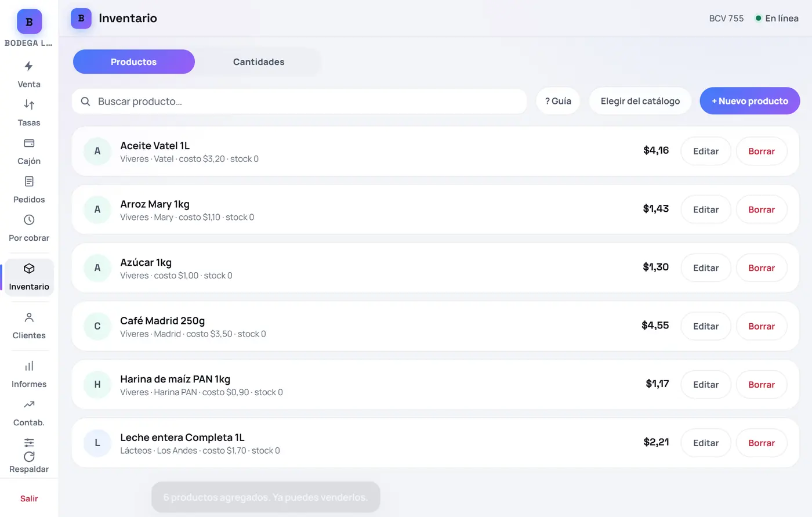The height and width of the screenshot is (517, 812).
Task: Open Por cobrar clock icon
Action: tap(29, 220)
